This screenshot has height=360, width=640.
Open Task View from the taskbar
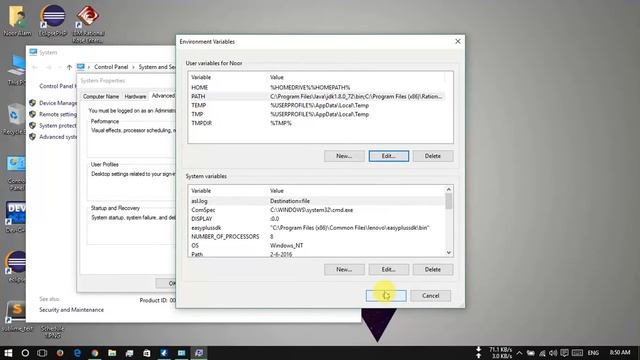point(42,353)
